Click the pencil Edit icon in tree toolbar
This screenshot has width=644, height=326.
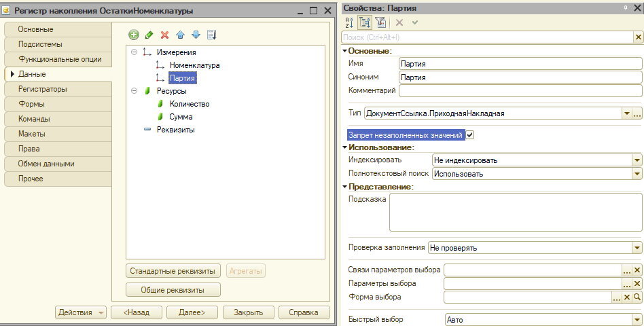149,35
